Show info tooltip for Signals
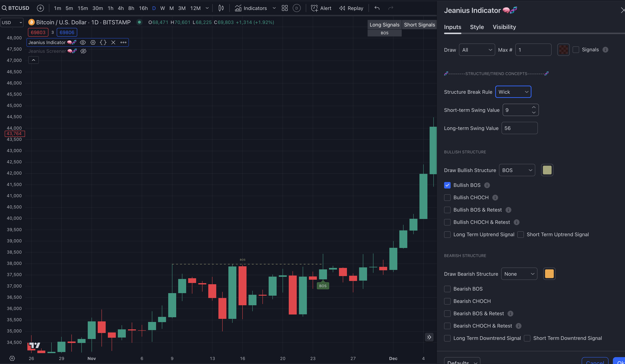This screenshot has height=364, width=625. click(605, 50)
